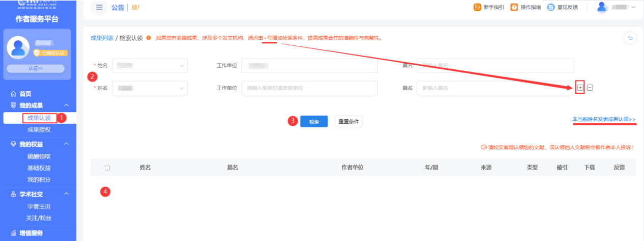Click the sidebar profile avatar

click(18, 48)
